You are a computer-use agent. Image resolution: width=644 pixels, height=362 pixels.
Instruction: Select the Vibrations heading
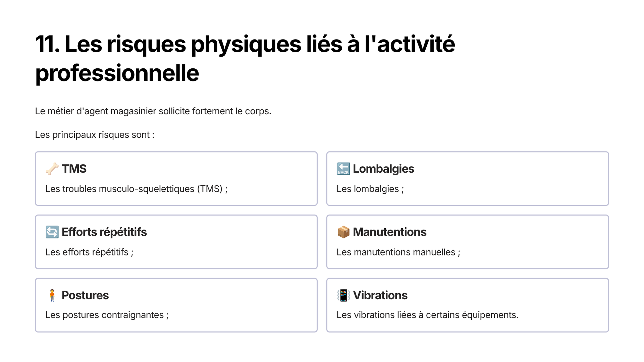pos(380,295)
